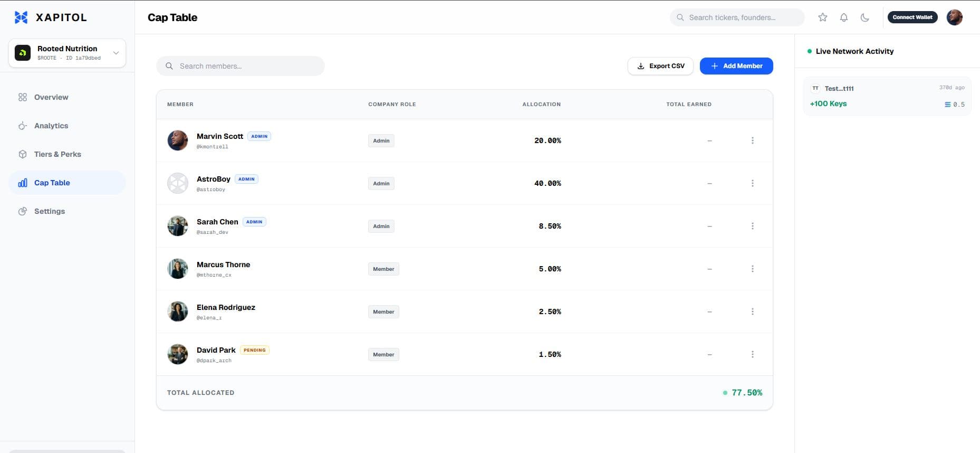Open row options for AstroBoy
980x453 pixels.
[x=753, y=183]
